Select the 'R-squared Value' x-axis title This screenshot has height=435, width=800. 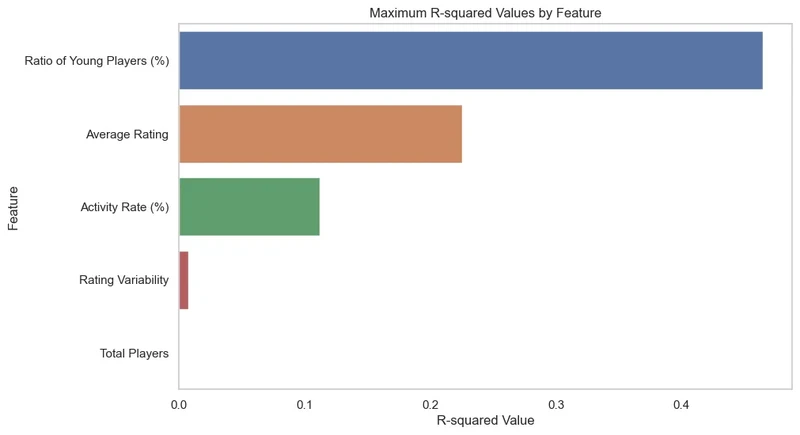point(486,421)
